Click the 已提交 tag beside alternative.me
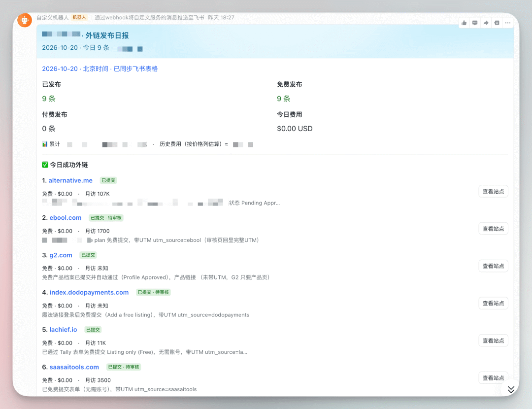This screenshot has width=532, height=409. click(x=108, y=180)
